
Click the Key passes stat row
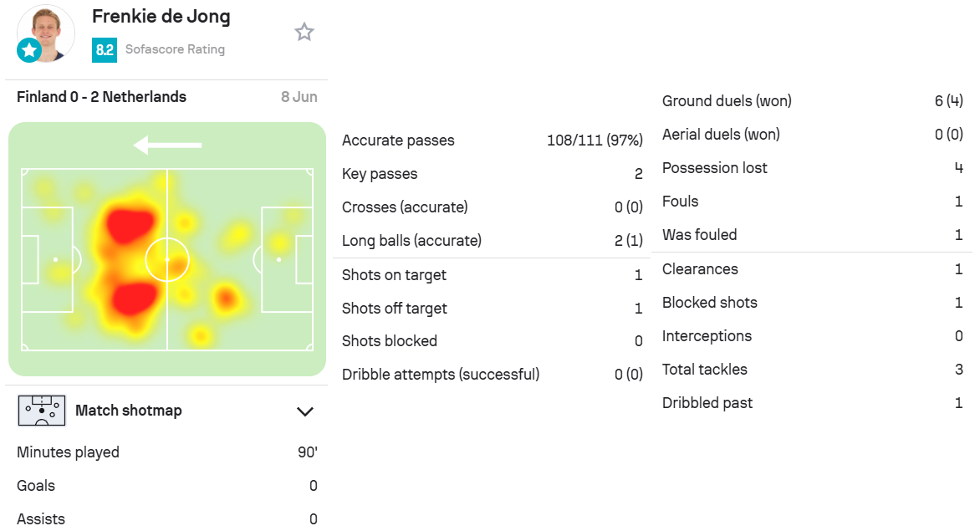(492, 174)
